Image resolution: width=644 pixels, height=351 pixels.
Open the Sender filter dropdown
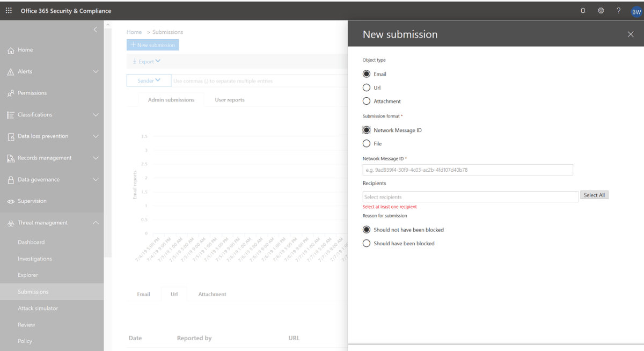coord(149,81)
